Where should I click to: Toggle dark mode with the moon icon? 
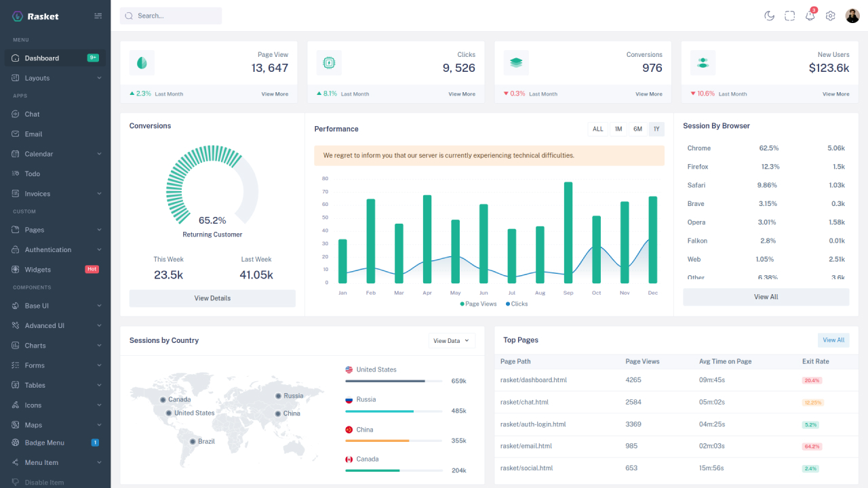pyautogui.click(x=769, y=15)
